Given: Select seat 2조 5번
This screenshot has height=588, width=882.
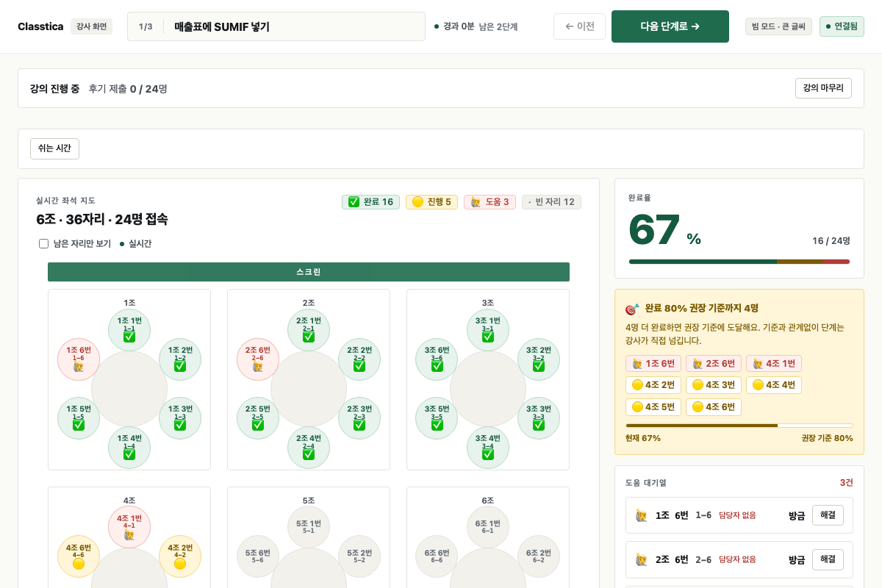Looking at the screenshot, I should click(258, 418).
